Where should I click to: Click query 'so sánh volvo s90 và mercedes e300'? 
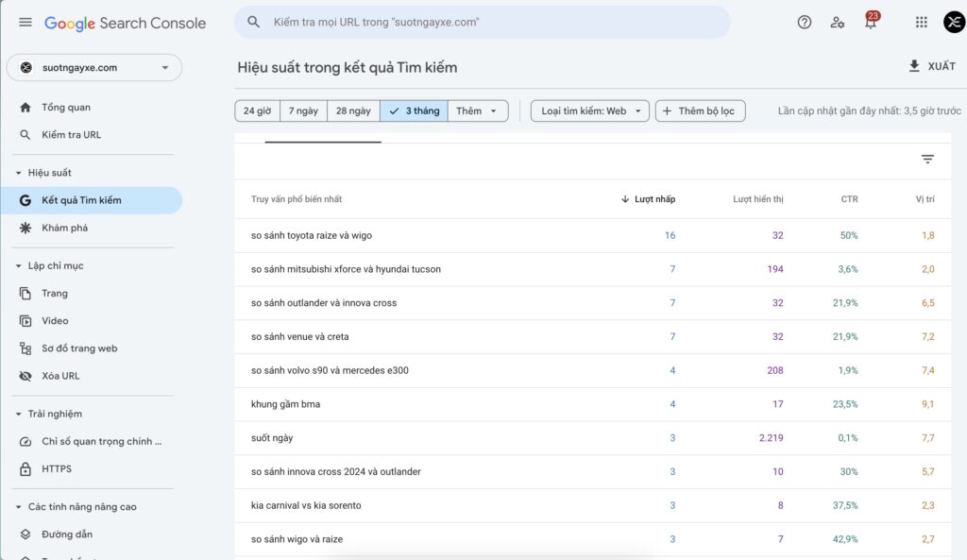click(x=330, y=371)
